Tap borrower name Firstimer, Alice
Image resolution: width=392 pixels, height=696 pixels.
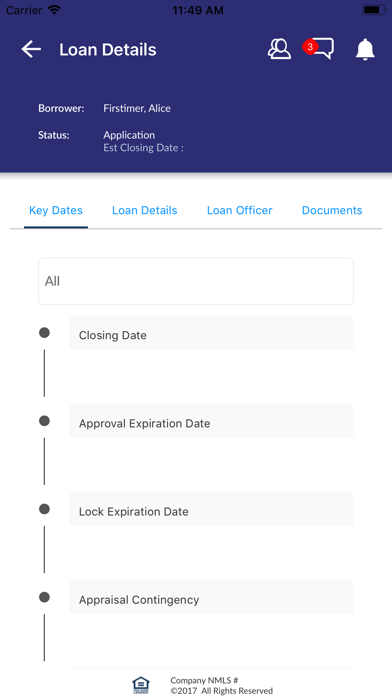(x=137, y=108)
